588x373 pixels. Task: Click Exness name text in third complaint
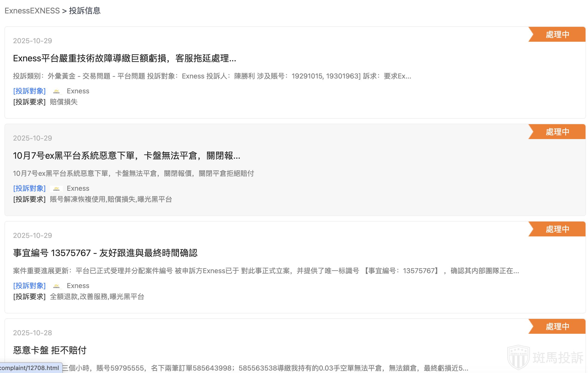coord(78,286)
